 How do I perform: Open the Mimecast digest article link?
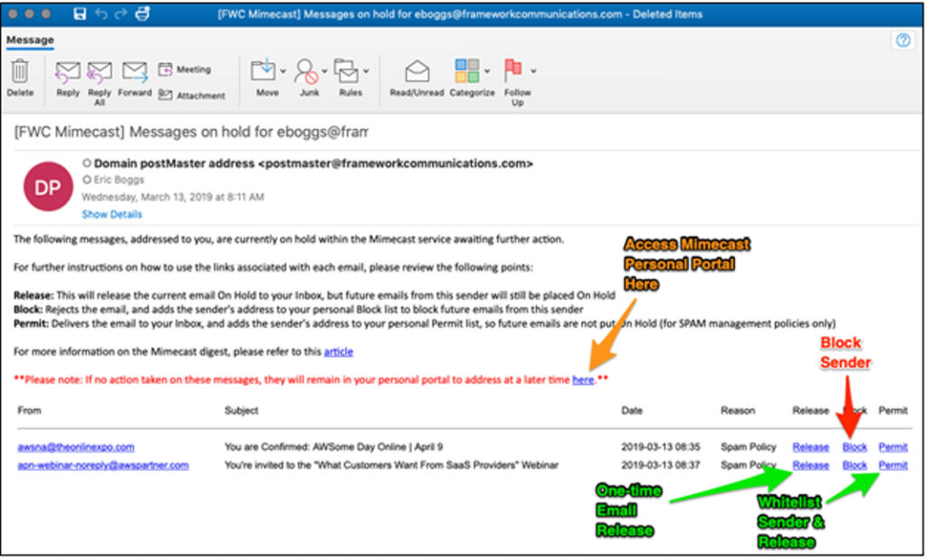click(338, 351)
